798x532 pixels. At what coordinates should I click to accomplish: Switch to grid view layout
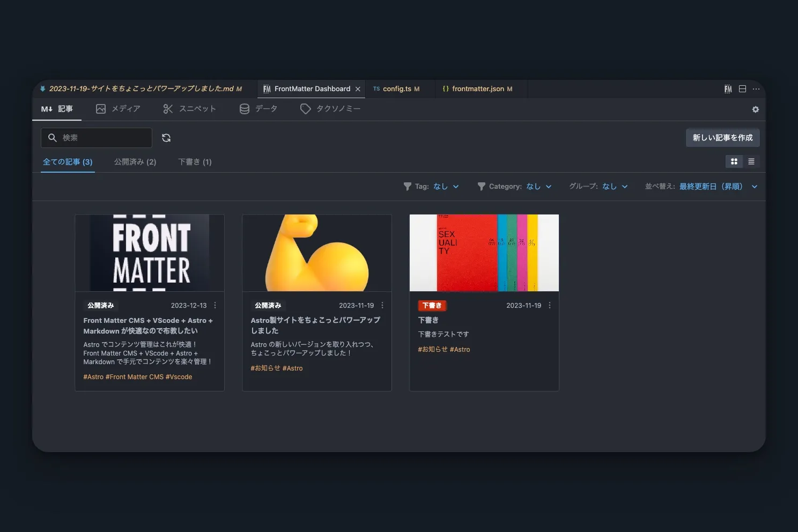[x=734, y=161]
